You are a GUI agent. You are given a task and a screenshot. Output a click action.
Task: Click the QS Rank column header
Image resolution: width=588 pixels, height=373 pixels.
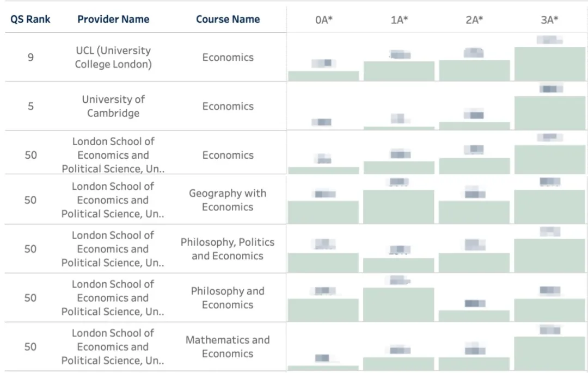coord(30,19)
